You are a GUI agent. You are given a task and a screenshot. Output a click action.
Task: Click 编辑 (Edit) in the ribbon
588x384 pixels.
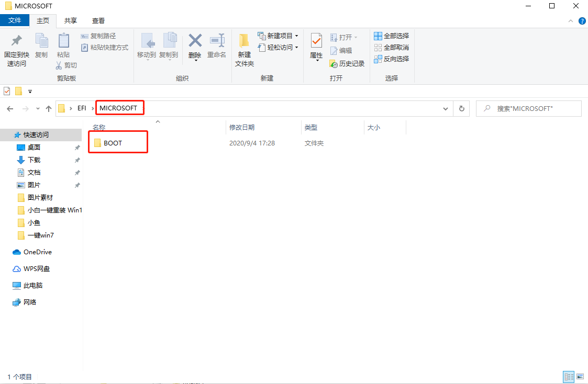pos(341,51)
